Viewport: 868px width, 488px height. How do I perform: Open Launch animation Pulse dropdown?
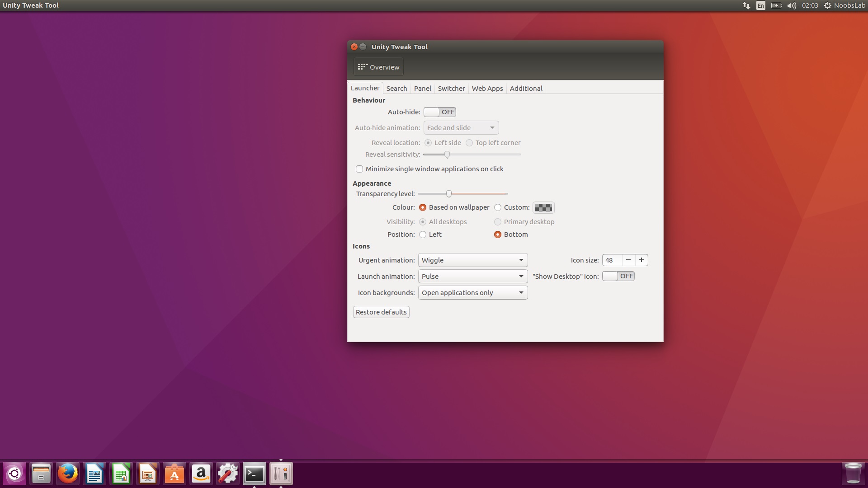point(473,277)
